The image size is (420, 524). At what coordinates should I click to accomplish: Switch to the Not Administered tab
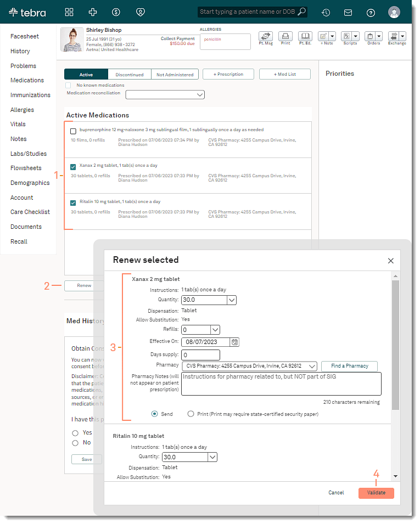point(175,75)
